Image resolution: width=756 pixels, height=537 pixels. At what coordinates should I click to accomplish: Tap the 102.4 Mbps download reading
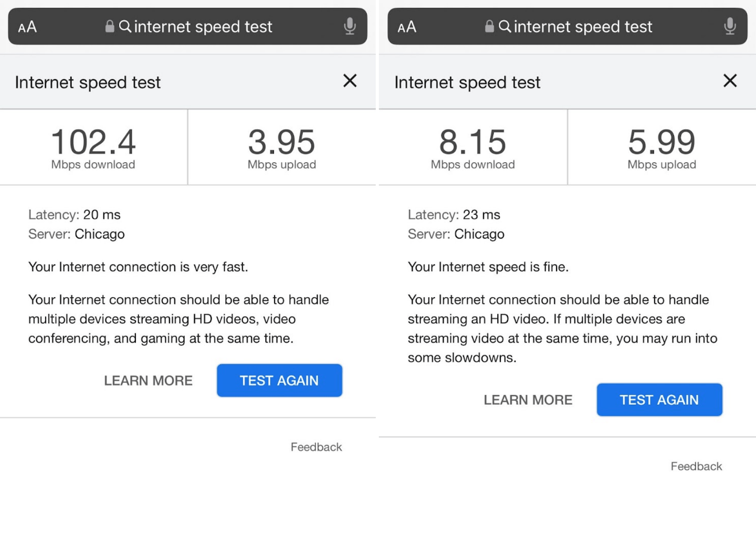click(x=93, y=142)
